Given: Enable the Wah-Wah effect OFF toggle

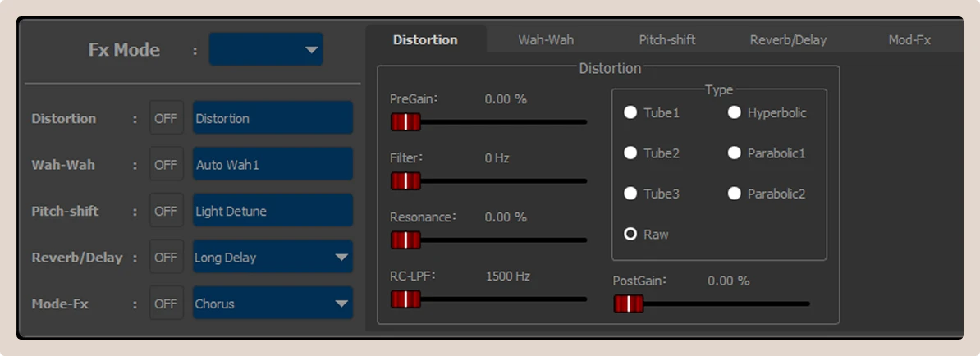Looking at the screenshot, I should pyautogui.click(x=166, y=165).
